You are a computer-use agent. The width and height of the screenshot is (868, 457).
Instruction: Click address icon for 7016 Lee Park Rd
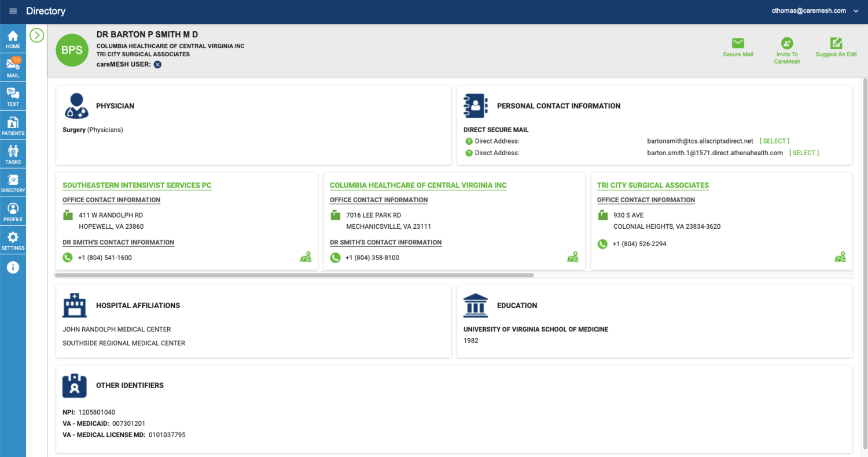335,215
